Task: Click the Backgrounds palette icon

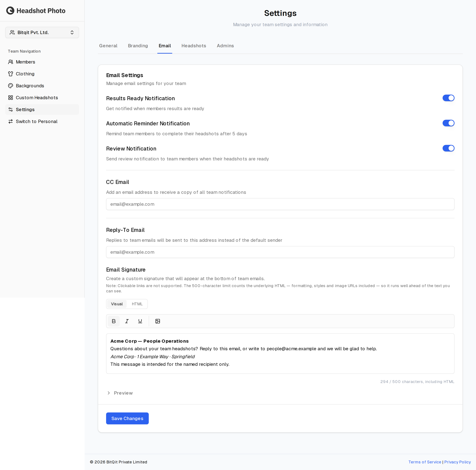Action: (x=11, y=86)
